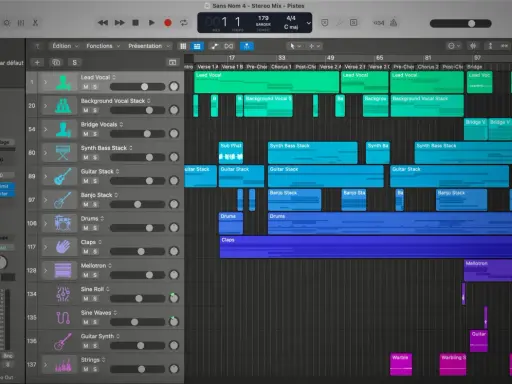512x384 pixels.
Task: Toggle the Cycle loop button
Action: coord(184,23)
